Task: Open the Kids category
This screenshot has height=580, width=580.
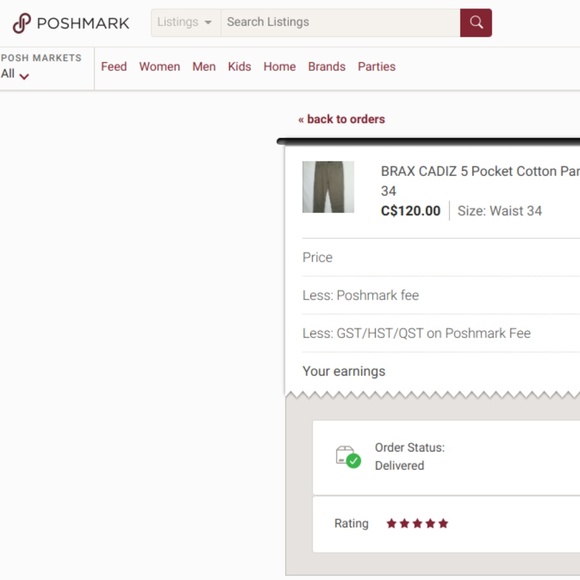Action: point(239,67)
